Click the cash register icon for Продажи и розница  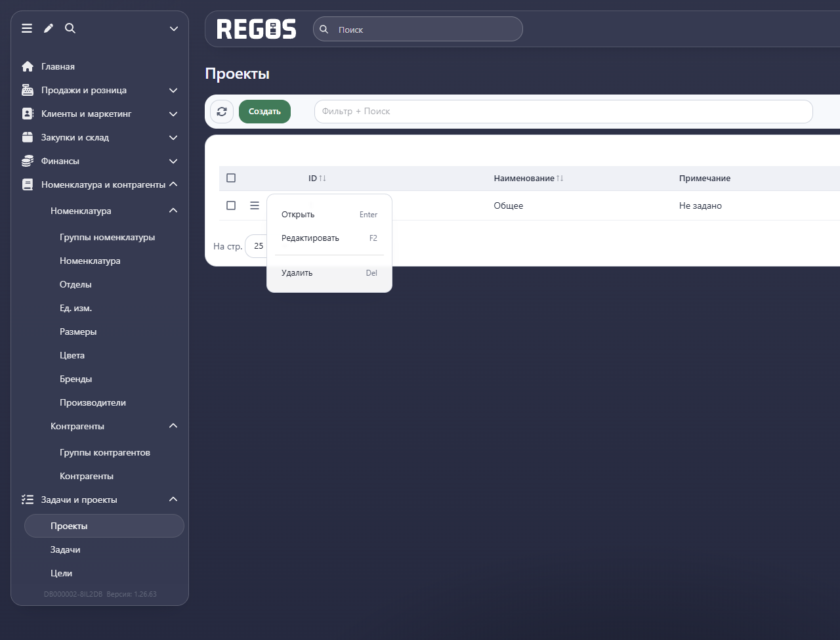click(28, 90)
